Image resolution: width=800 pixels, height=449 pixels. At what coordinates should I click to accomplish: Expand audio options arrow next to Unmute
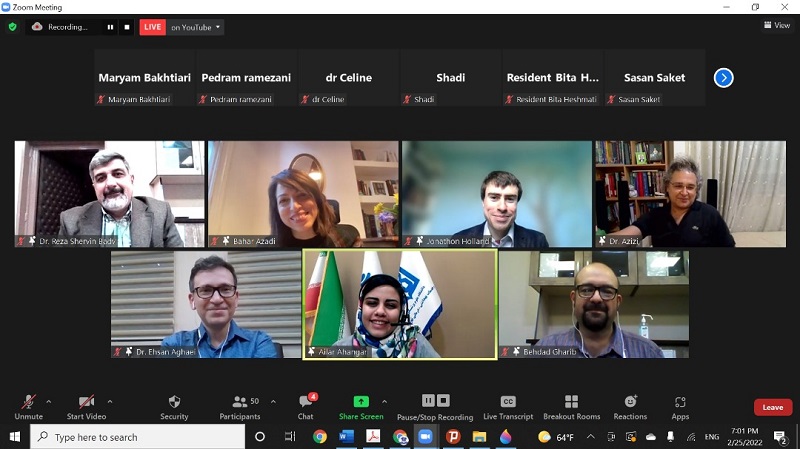(49, 401)
